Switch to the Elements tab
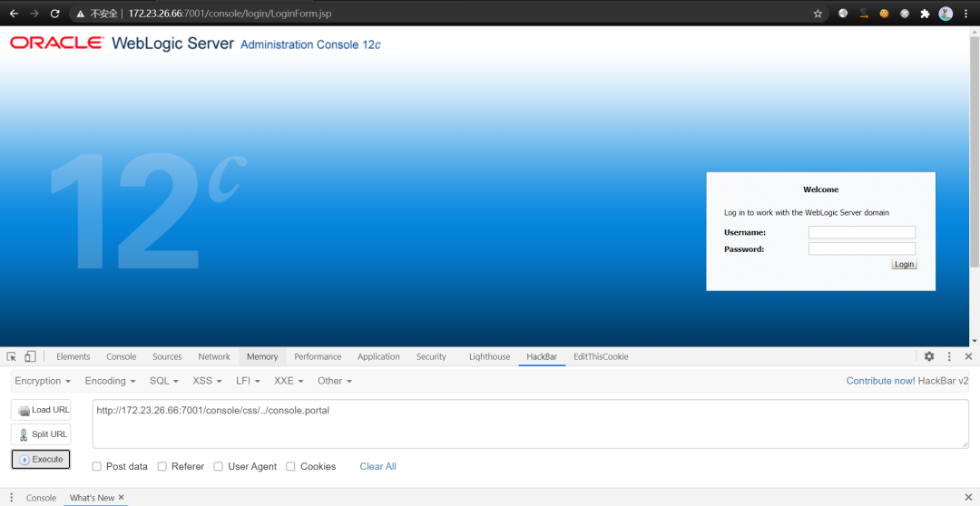Viewport: 980px width, 506px height. pyautogui.click(x=73, y=356)
